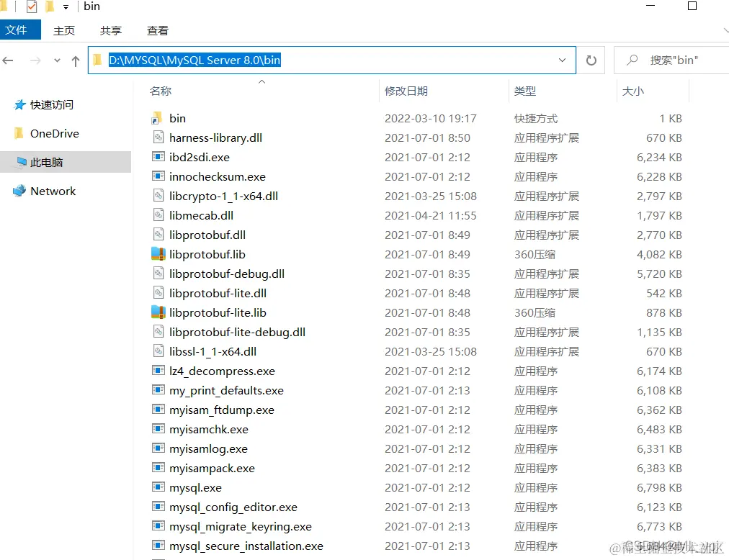The image size is (729, 560).
Task: Click the ibd2sdi.exe application icon
Action: point(158,157)
